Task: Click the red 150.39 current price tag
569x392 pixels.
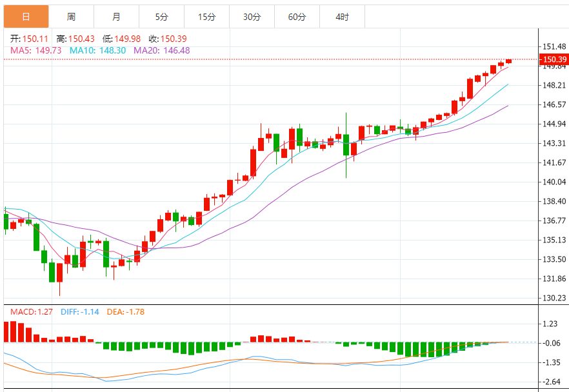Action: [554, 59]
